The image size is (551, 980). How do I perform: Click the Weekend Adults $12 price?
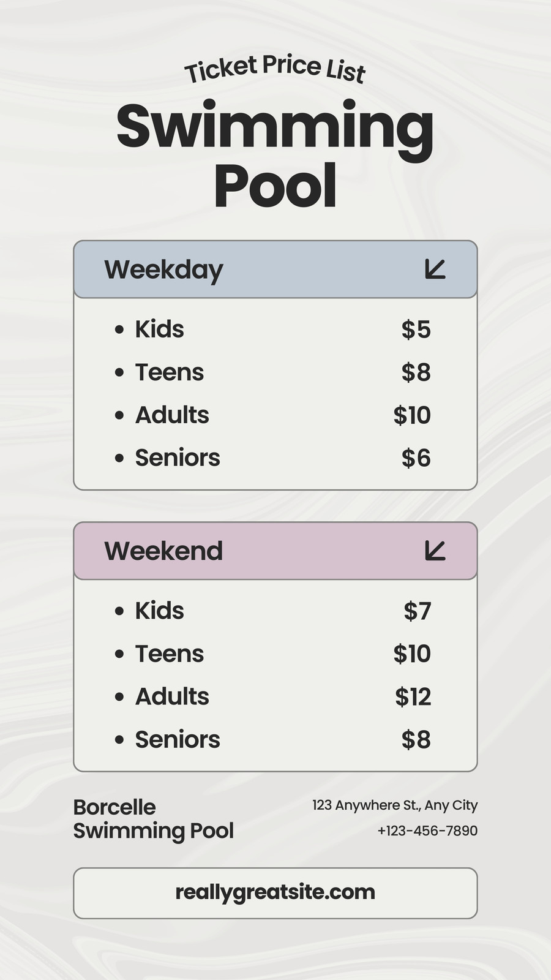tap(413, 696)
